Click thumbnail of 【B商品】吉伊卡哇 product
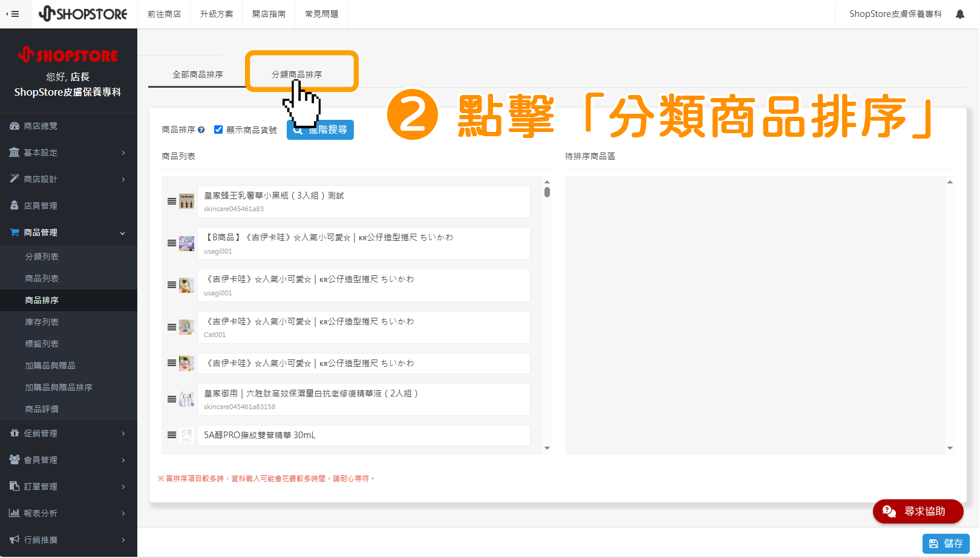Image resolution: width=980 pixels, height=558 pixels. point(187,243)
